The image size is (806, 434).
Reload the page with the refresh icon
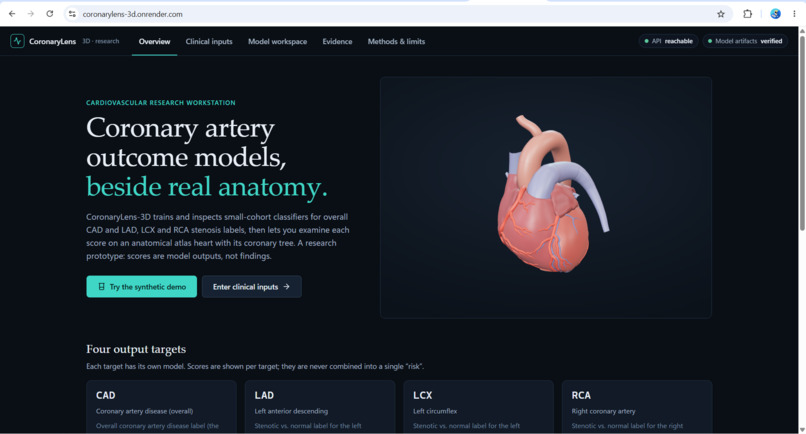coord(50,14)
